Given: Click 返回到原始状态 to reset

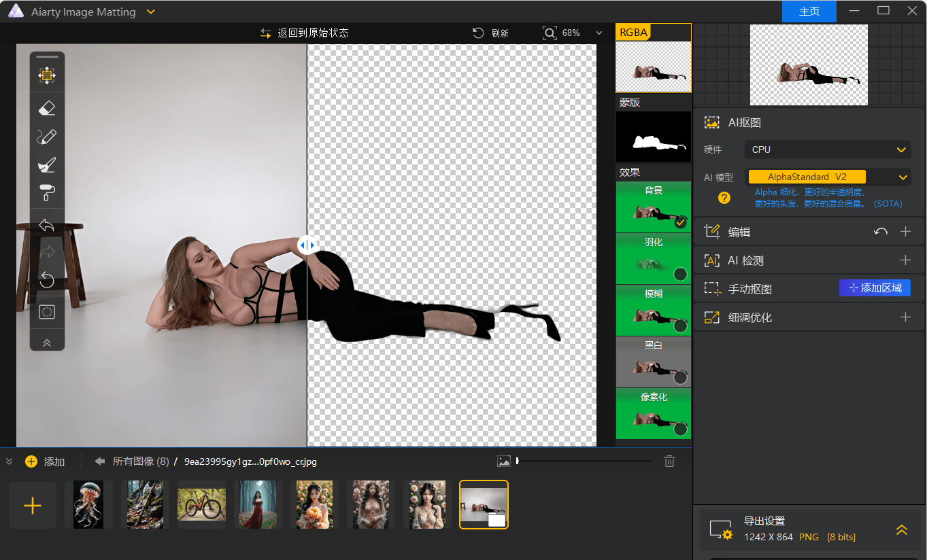Looking at the screenshot, I should (305, 33).
